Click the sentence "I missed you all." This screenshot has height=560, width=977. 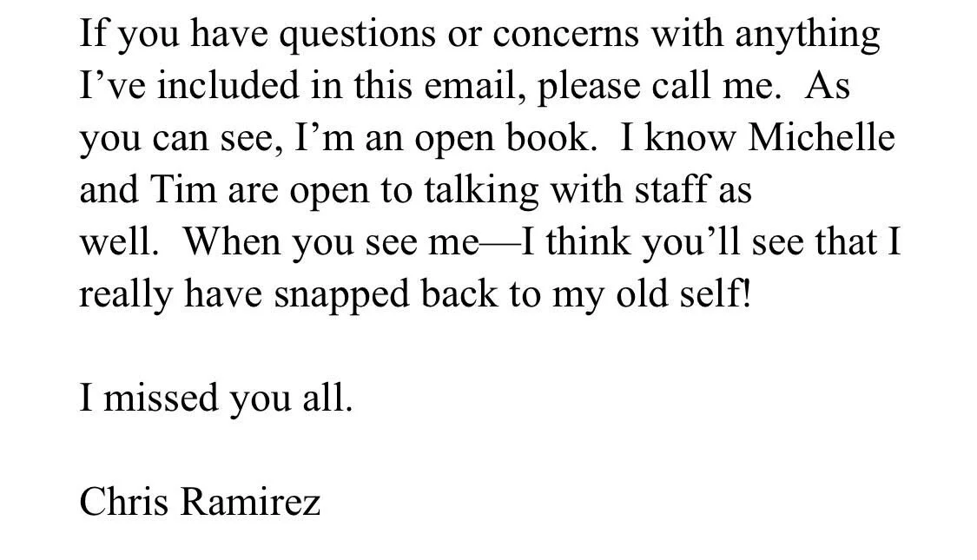(x=216, y=398)
